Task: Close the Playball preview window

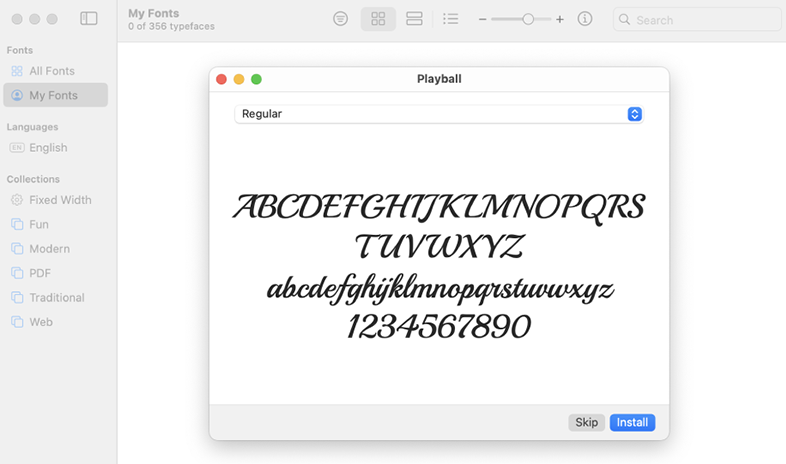Action: pyautogui.click(x=221, y=79)
